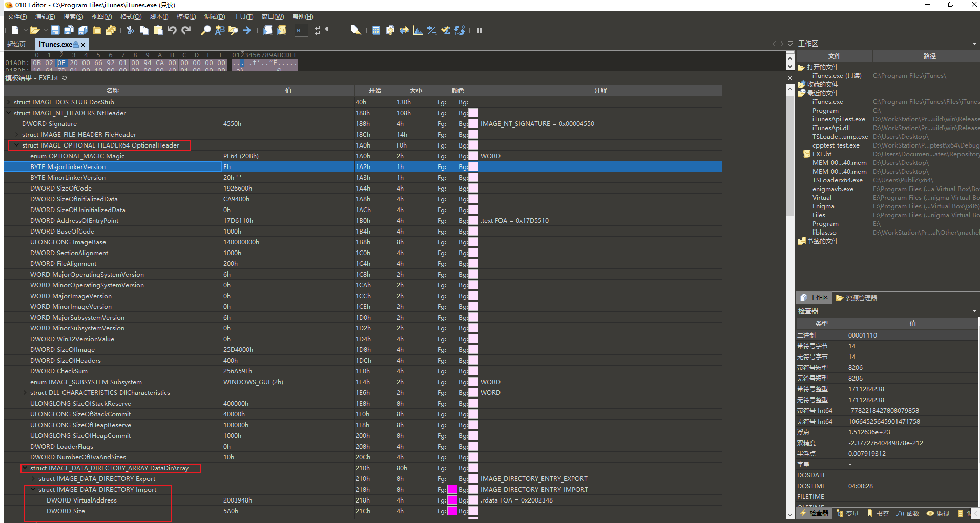Toggle Hex edit mode button
Screen dimensions: 980x523
pyautogui.click(x=302, y=30)
